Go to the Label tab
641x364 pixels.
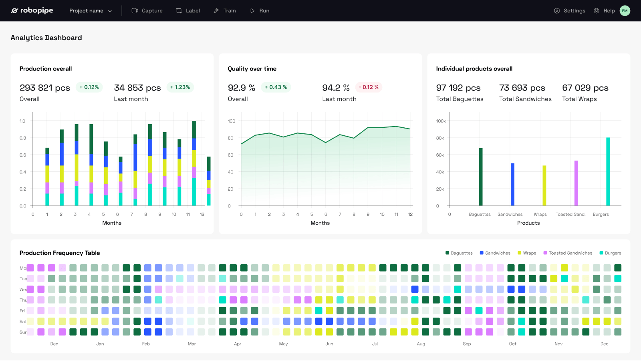point(188,11)
